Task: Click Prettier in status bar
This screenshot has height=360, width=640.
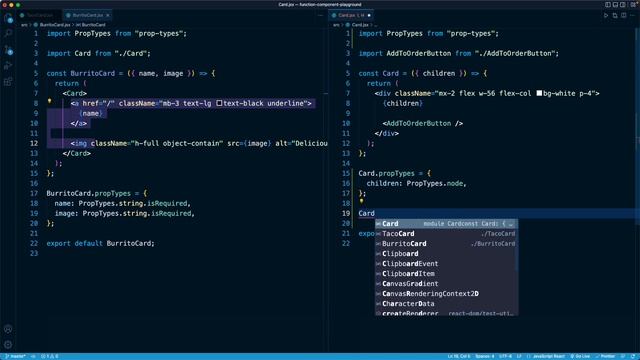Action: [x=605, y=356]
